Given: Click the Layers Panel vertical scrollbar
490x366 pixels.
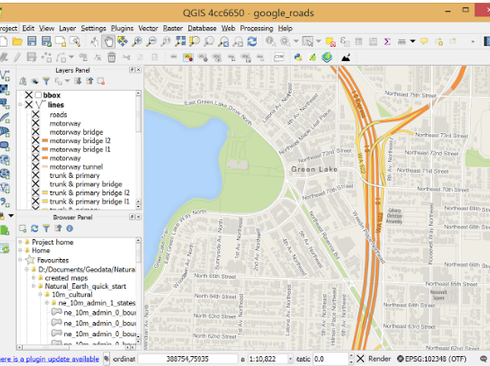Looking at the screenshot, I should (x=138, y=150).
